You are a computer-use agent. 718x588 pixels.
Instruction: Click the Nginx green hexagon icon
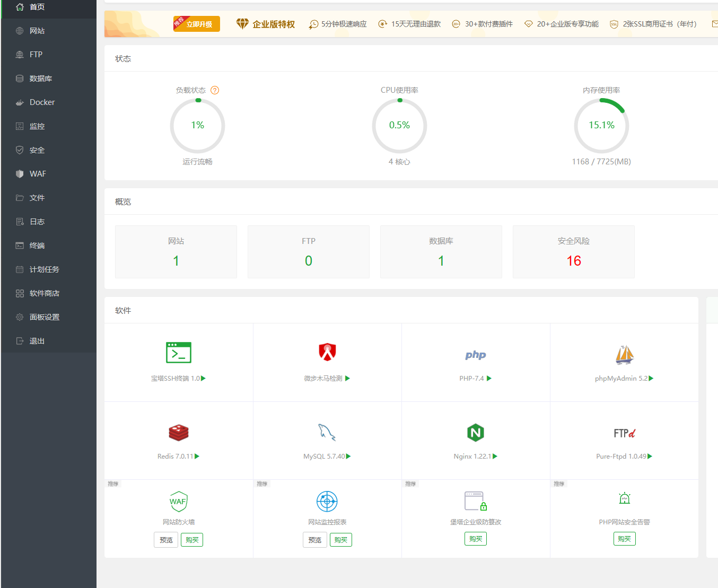pos(476,433)
